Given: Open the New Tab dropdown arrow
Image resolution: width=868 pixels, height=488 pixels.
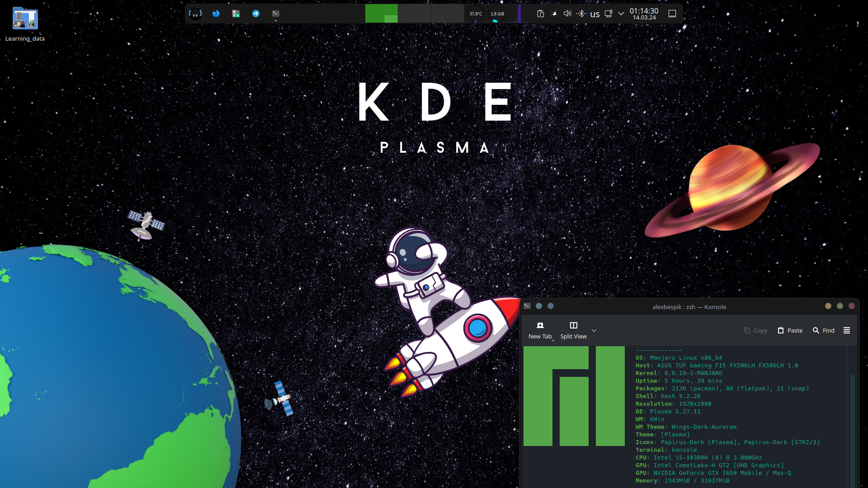Looking at the screenshot, I should click(553, 340).
